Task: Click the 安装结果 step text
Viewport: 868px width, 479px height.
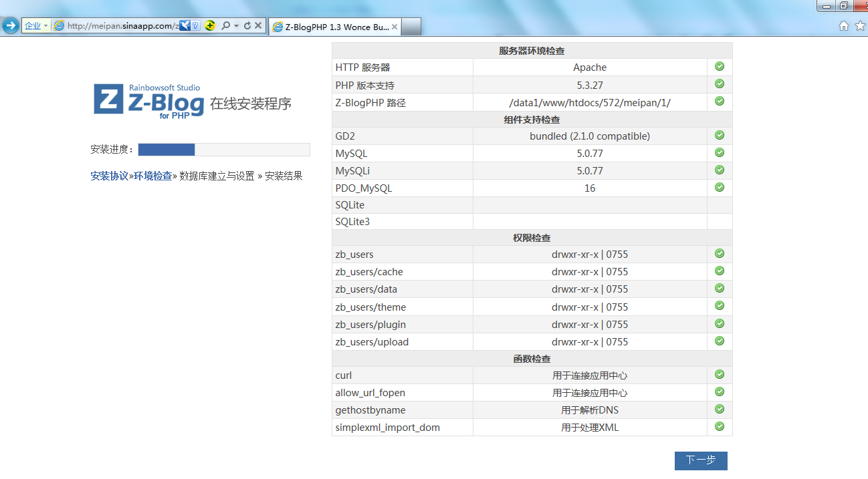Action: (x=284, y=176)
